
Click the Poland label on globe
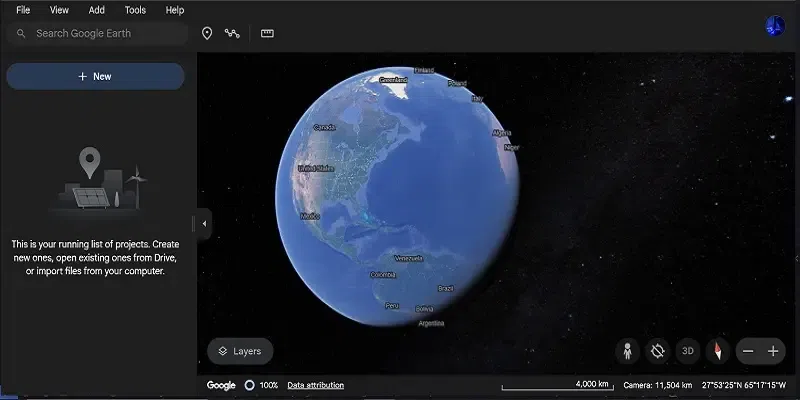457,83
